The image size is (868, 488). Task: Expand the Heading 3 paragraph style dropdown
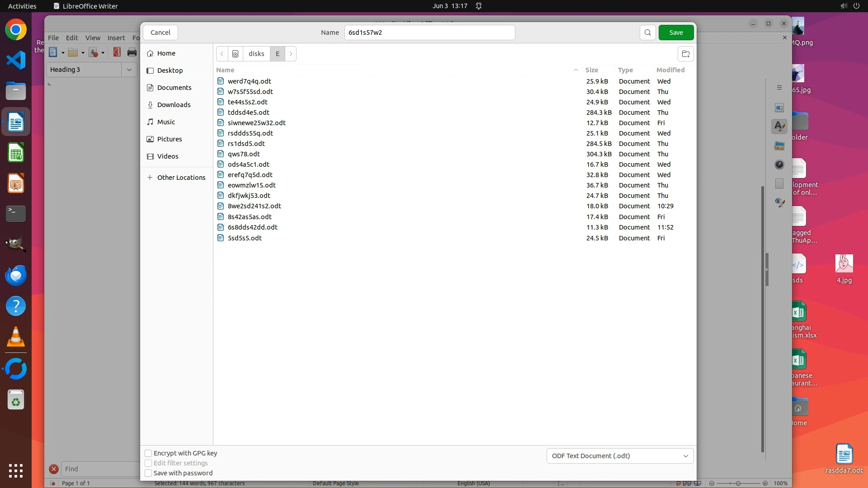point(129,70)
